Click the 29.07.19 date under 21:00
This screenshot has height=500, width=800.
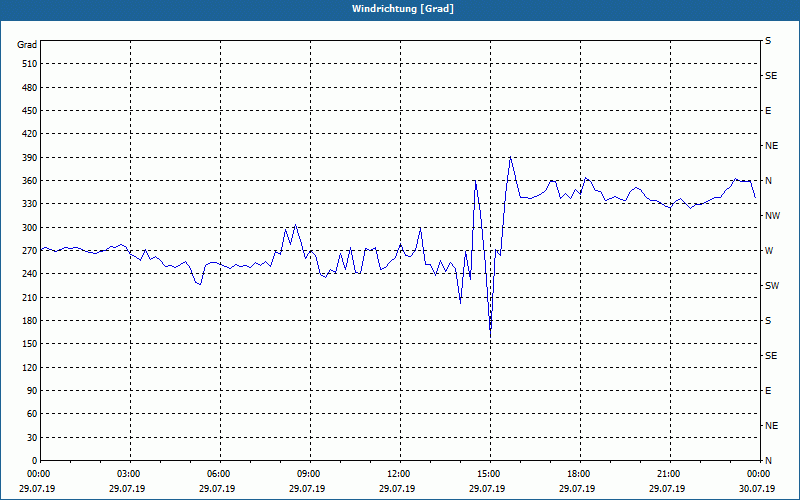667,489
